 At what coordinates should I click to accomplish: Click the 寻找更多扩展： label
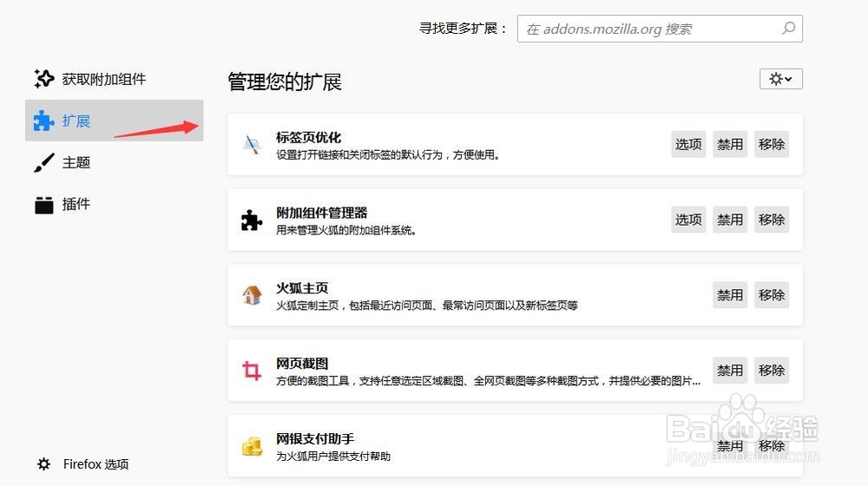[464, 29]
